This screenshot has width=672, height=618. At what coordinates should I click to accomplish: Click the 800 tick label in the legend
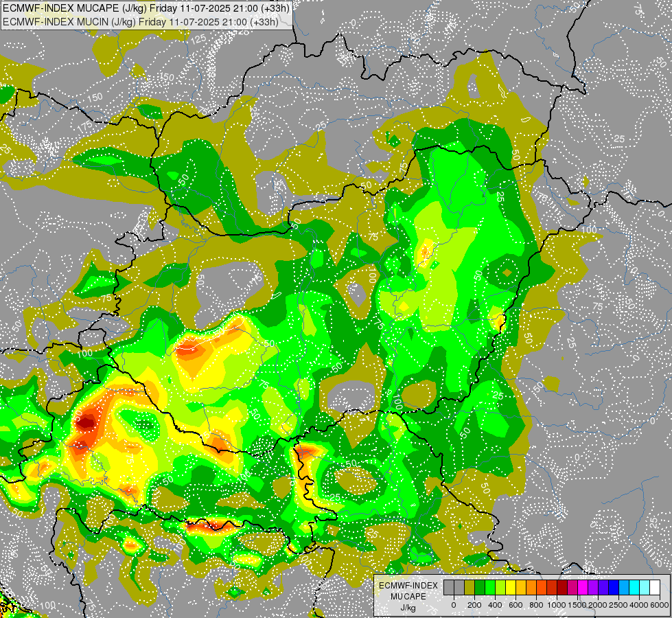[536, 605]
